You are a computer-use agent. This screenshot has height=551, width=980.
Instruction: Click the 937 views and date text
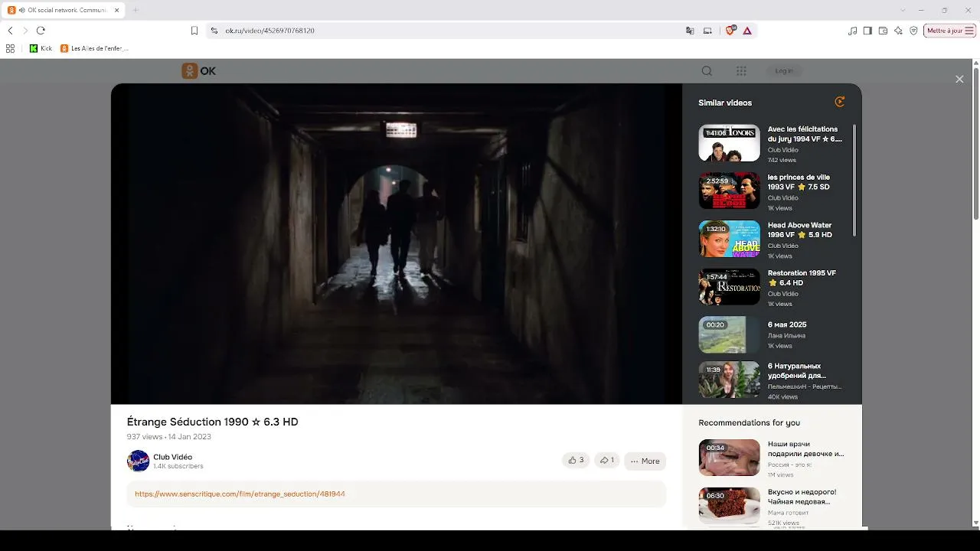tap(168, 437)
